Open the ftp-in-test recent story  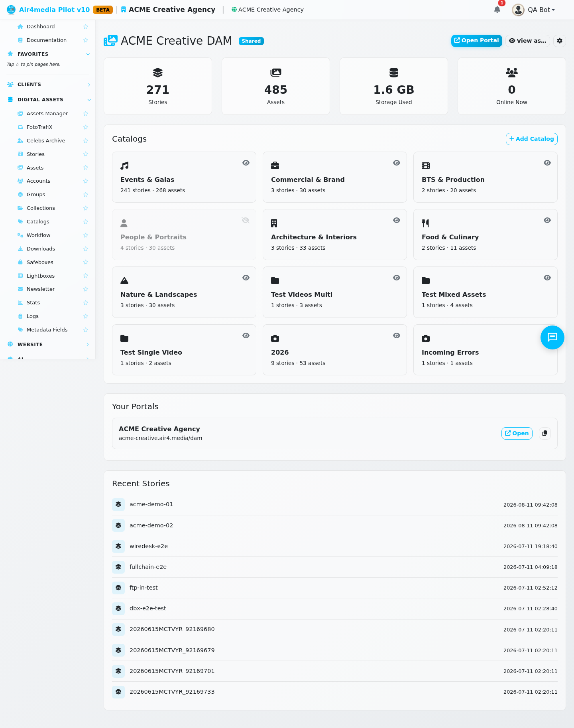tap(335, 588)
